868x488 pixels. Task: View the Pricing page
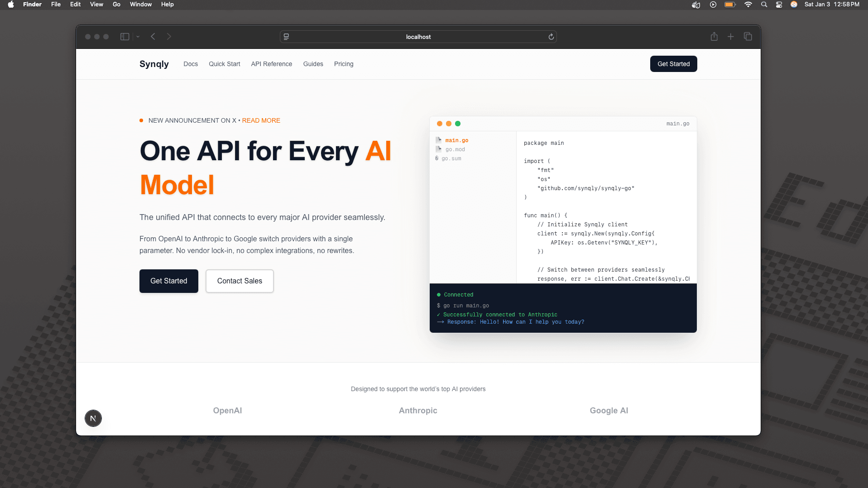[x=344, y=64]
